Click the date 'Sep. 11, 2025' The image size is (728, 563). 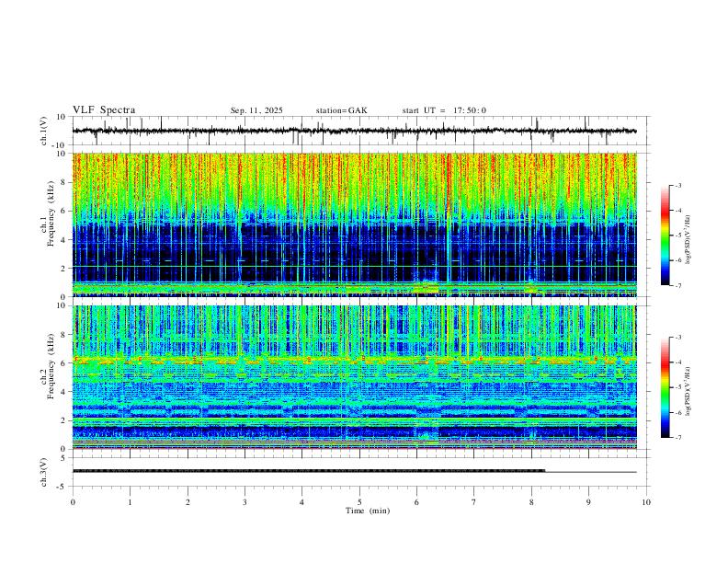[256, 110]
